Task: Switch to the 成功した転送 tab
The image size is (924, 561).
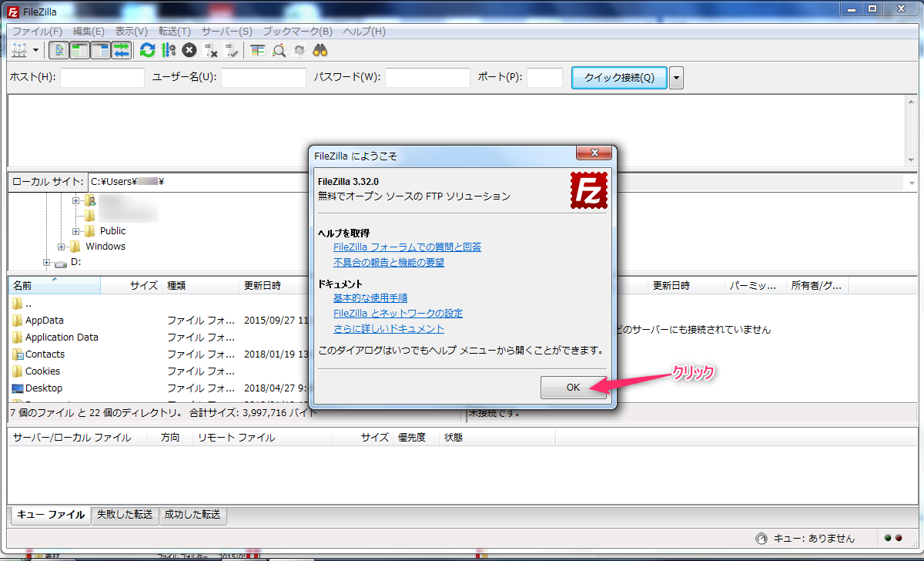Action: (192, 515)
